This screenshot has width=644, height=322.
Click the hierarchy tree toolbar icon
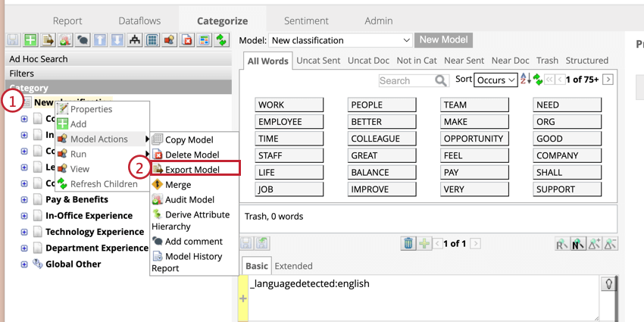click(x=135, y=40)
